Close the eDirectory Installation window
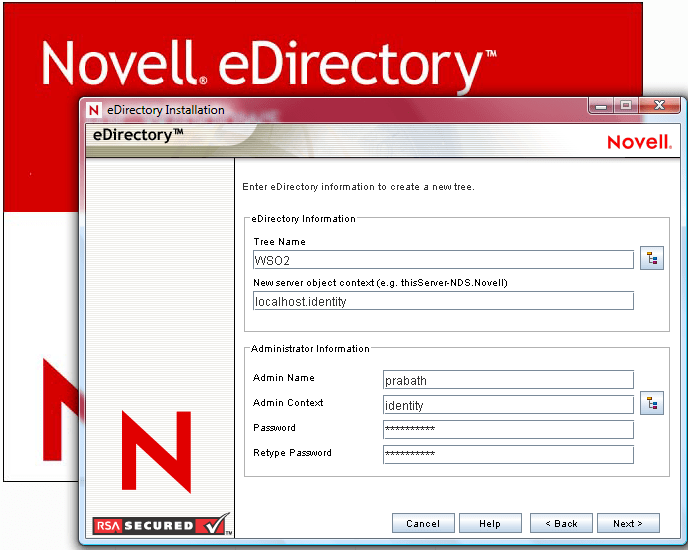 (659, 105)
